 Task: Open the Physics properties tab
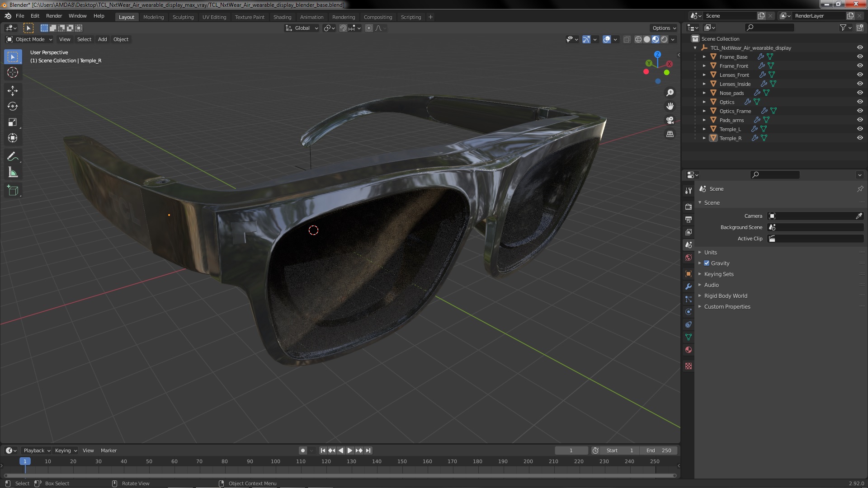click(x=689, y=312)
